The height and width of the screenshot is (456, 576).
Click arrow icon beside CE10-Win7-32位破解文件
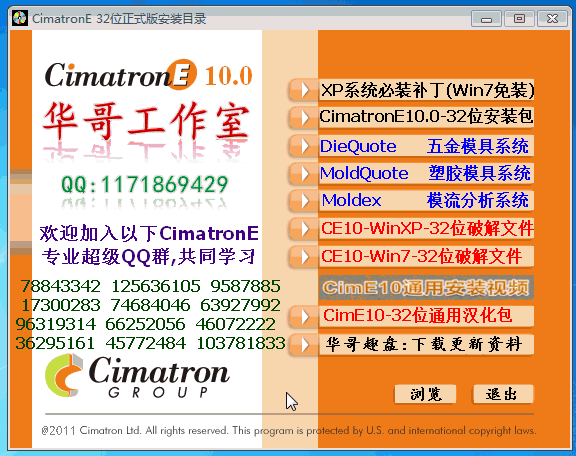(x=304, y=256)
